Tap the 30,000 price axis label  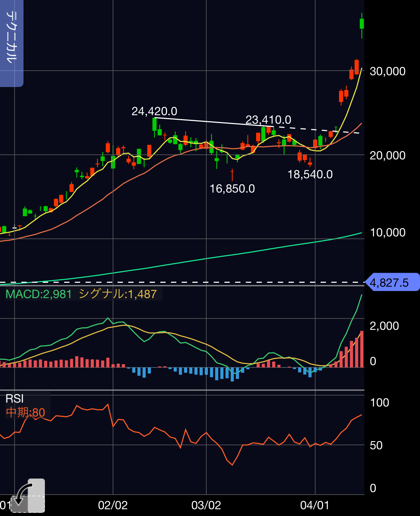pyautogui.click(x=388, y=71)
